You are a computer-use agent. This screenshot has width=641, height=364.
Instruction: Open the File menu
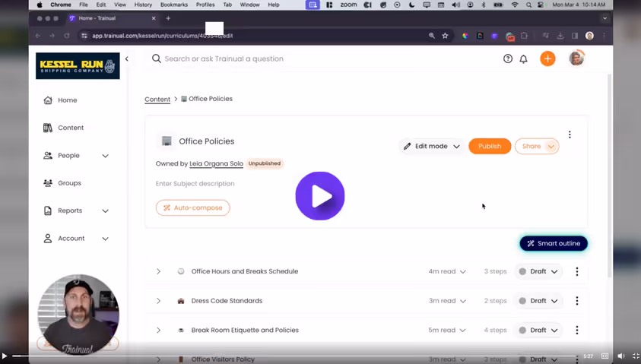tap(84, 5)
